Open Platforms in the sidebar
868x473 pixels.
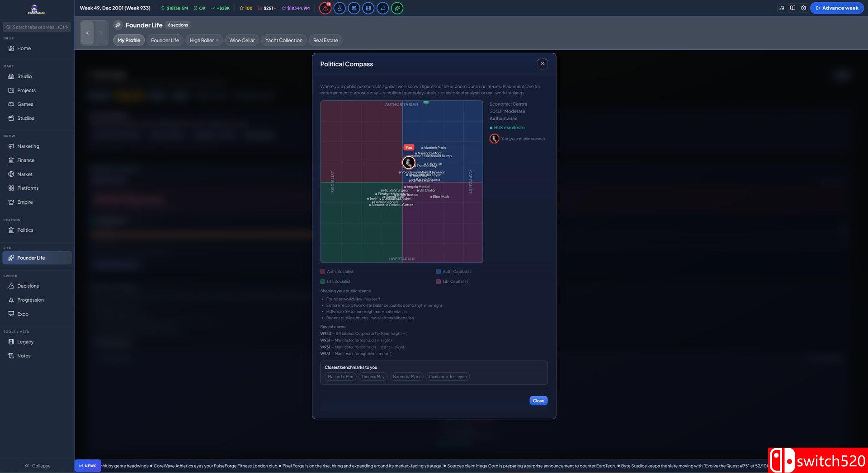[x=37, y=188]
